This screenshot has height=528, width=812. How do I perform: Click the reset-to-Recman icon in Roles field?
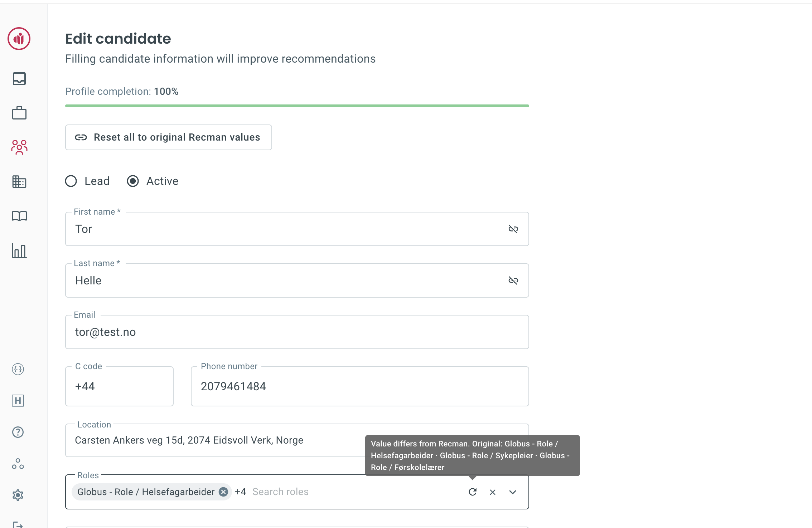(x=473, y=492)
